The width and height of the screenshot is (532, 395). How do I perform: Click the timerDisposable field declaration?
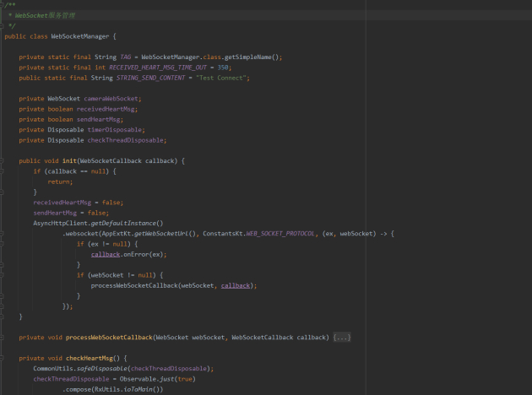pos(111,130)
